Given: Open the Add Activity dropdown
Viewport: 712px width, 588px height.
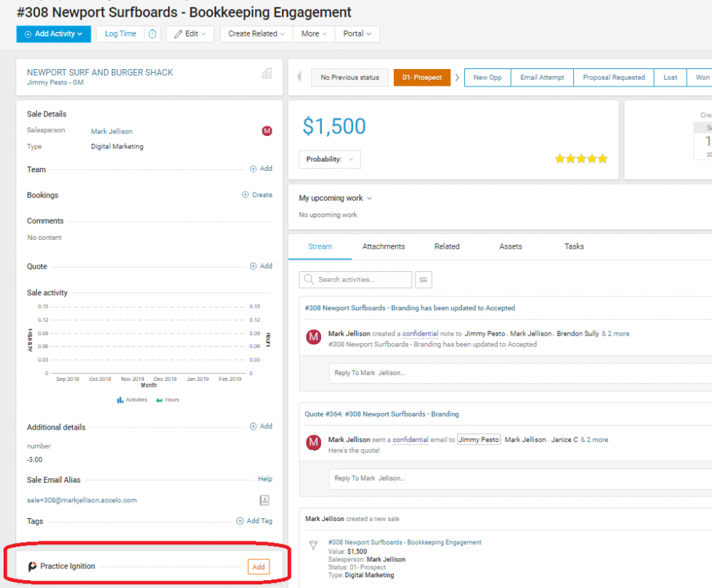Looking at the screenshot, I should (54, 34).
